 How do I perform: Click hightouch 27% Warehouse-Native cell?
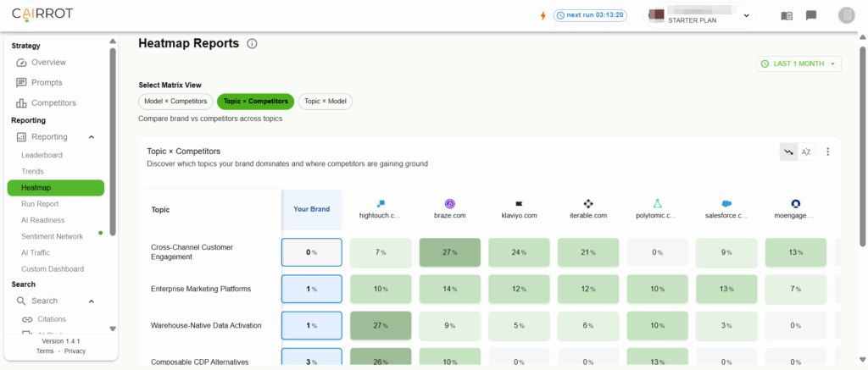coord(381,326)
